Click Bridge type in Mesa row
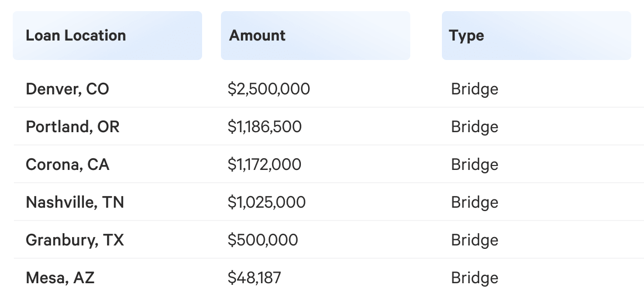The width and height of the screenshot is (644, 296). (x=475, y=278)
